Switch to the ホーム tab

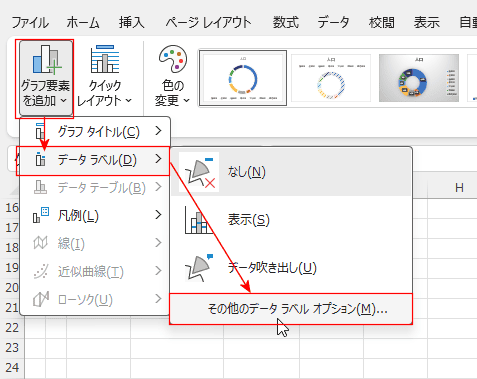coord(83,23)
